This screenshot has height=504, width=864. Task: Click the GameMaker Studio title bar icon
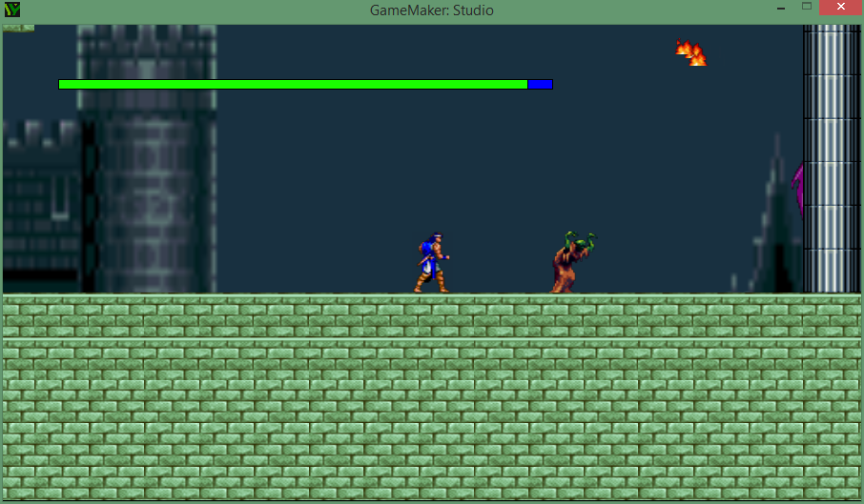(x=11, y=11)
